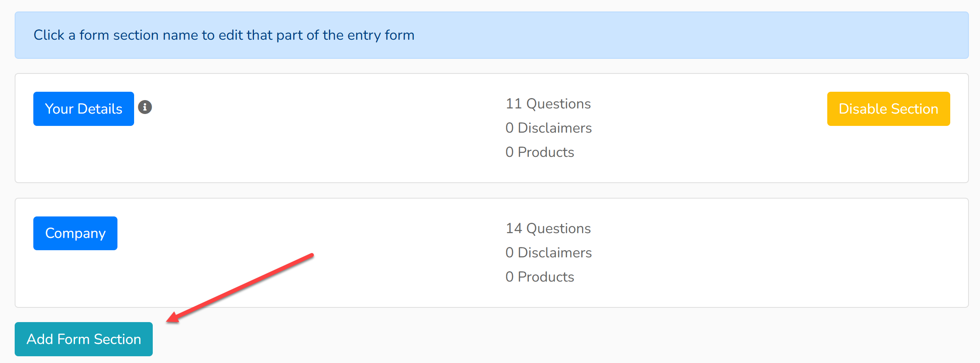Click the blue instruction banner text

tap(224, 35)
